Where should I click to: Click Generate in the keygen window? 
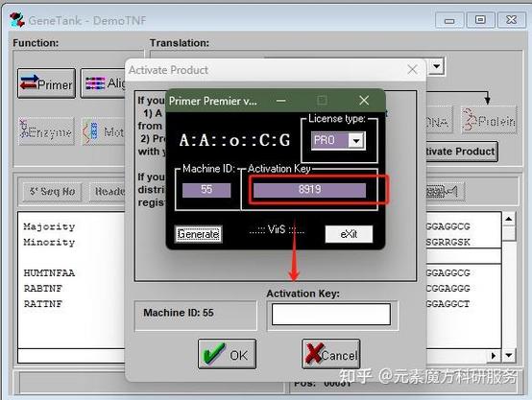199,234
